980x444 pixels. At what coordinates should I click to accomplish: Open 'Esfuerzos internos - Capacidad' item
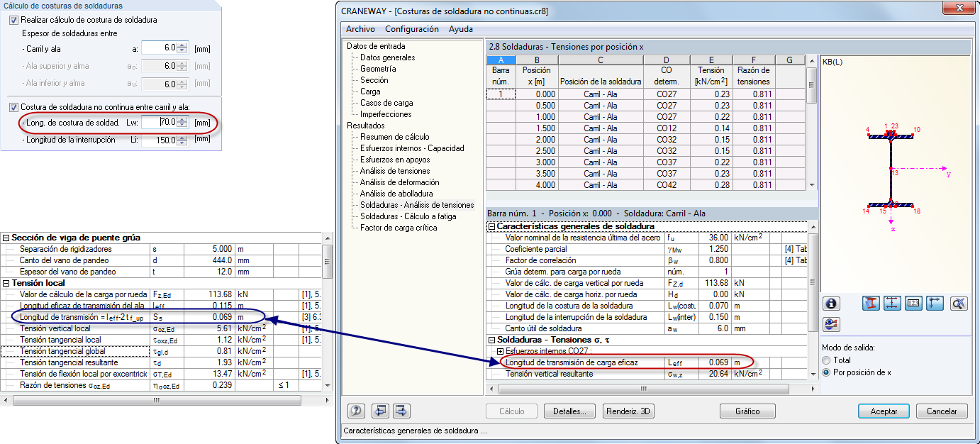click(x=412, y=148)
